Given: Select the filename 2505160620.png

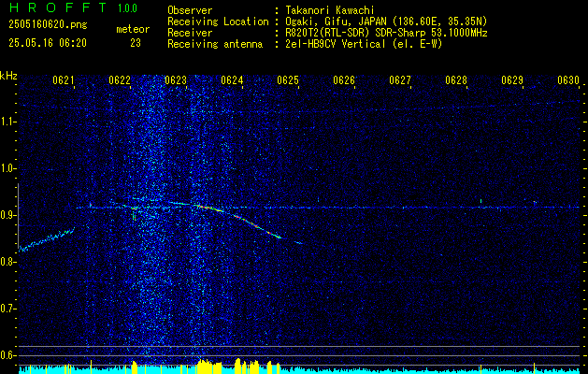Looking at the screenshot, I should click(x=48, y=24).
